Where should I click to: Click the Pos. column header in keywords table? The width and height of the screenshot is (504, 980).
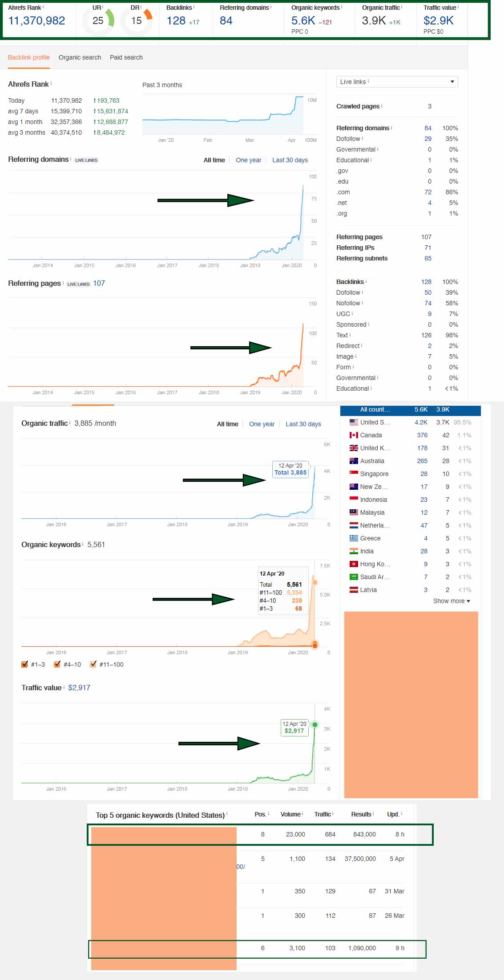pyautogui.click(x=260, y=814)
